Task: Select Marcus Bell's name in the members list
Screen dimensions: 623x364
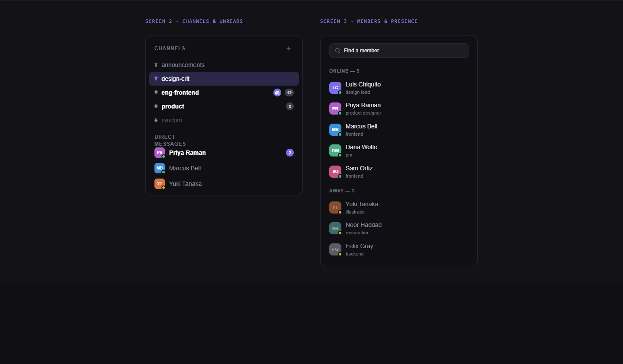Action: click(x=361, y=126)
